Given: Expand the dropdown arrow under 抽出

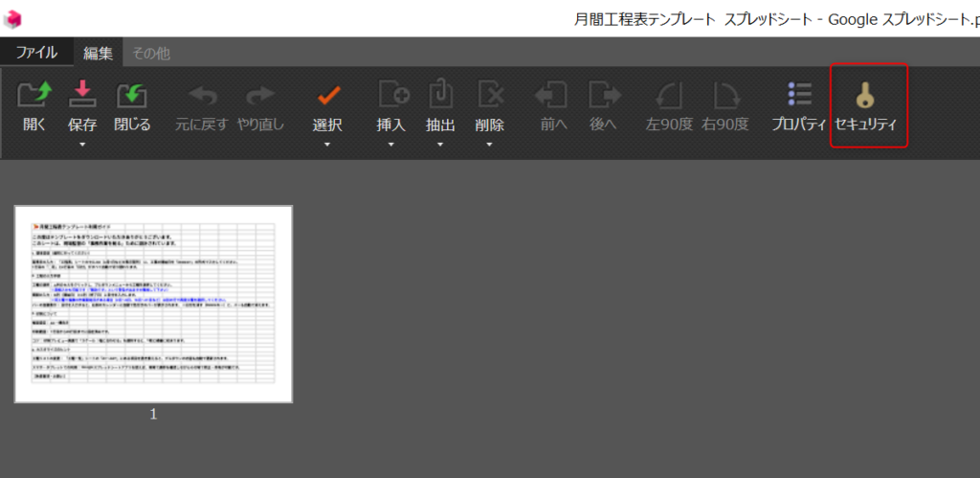Looking at the screenshot, I should pyautogui.click(x=440, y=145).
